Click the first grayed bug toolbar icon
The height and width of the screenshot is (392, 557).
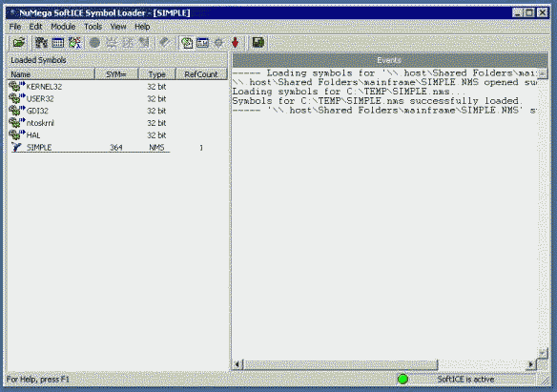tap(112, 43)
